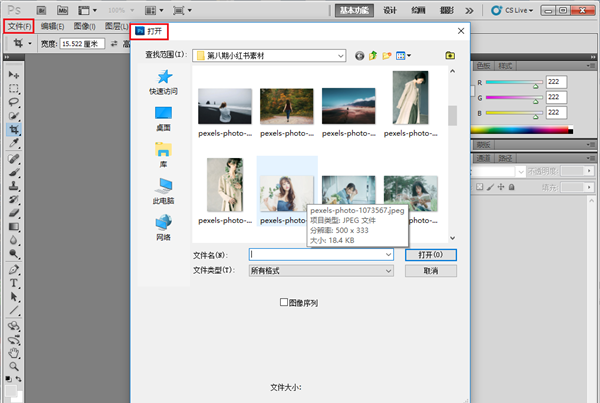This screenshot has width=600, height=403.
Task: Switch to the 基本功能 workspace
Action: [x=354, y=10]
